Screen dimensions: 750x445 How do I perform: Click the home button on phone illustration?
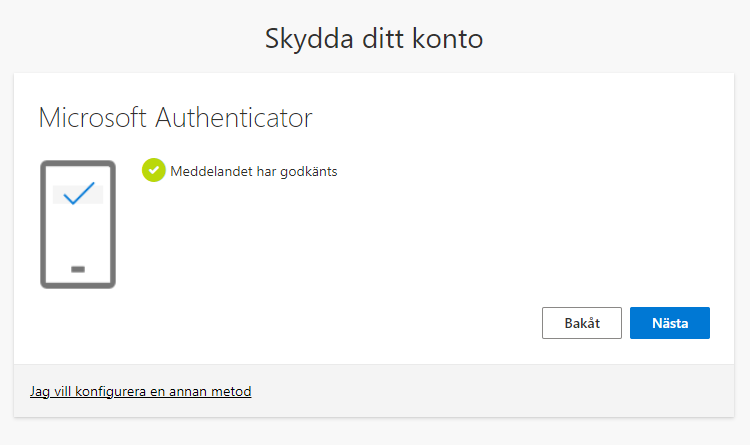[x=78, y=269]
